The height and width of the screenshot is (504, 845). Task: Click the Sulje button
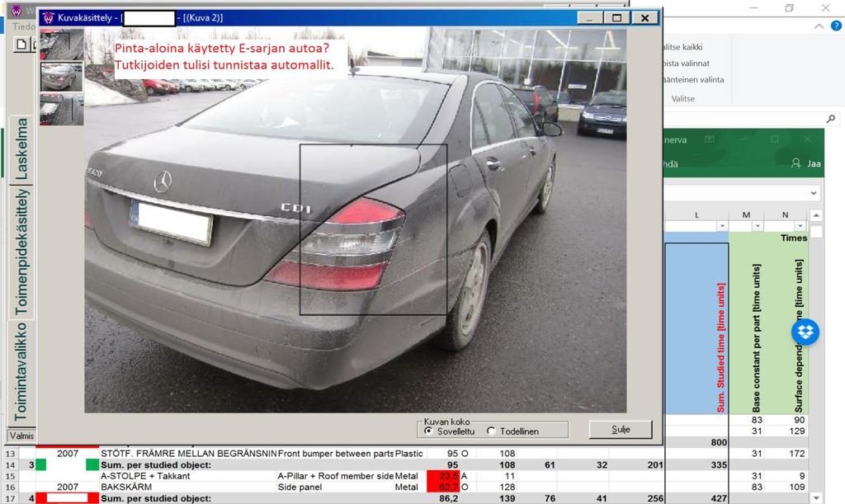click(621, 429)
